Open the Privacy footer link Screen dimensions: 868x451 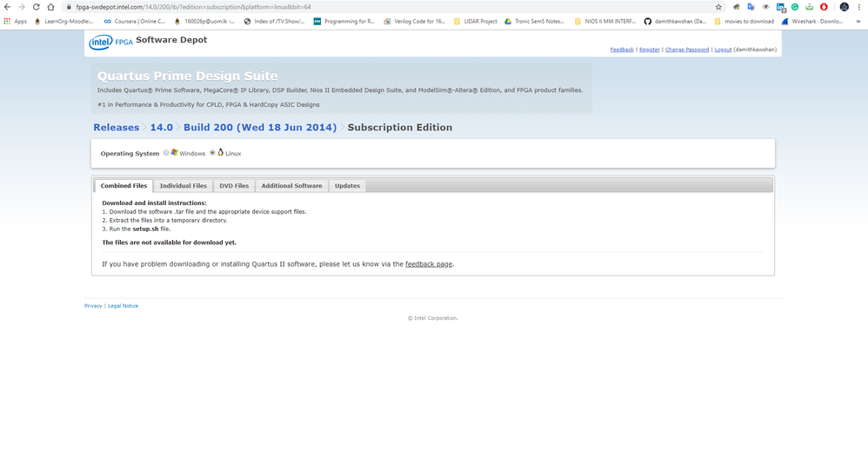click(x=93, y=306)
